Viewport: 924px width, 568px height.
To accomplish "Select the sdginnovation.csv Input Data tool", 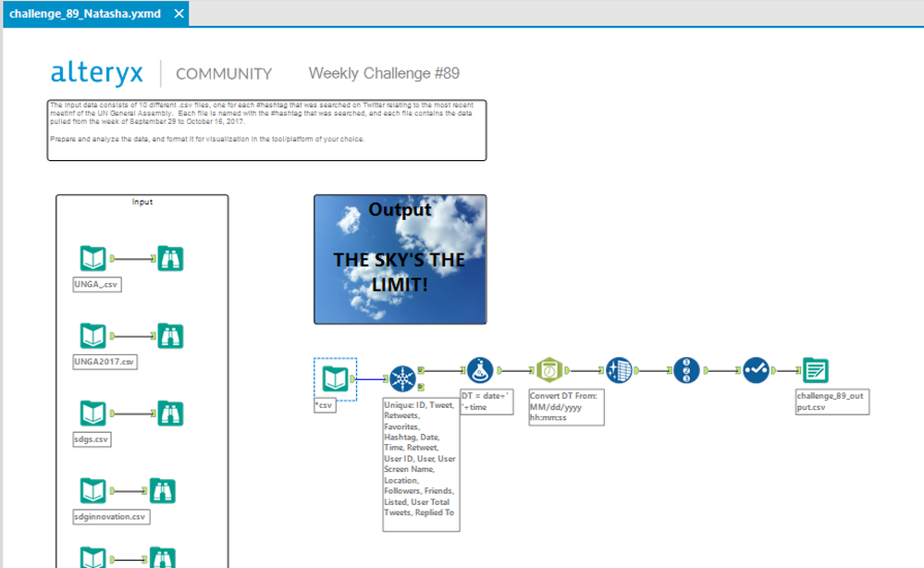I will [93, 491].
